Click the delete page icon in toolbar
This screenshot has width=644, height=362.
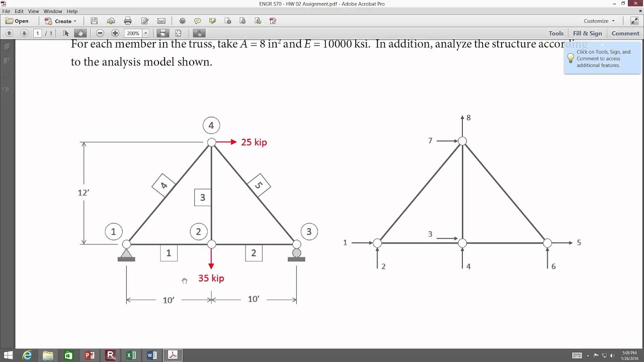click(x=228, y=21)
